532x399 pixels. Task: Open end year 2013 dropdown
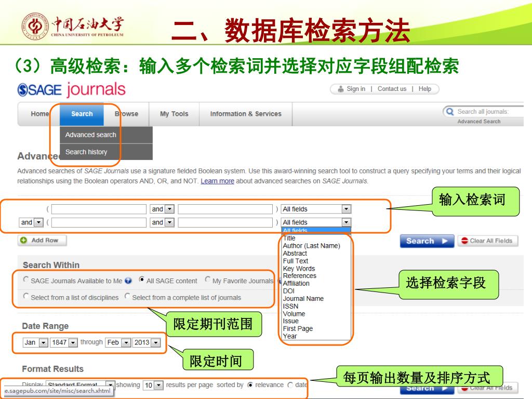tap(147, 342)
